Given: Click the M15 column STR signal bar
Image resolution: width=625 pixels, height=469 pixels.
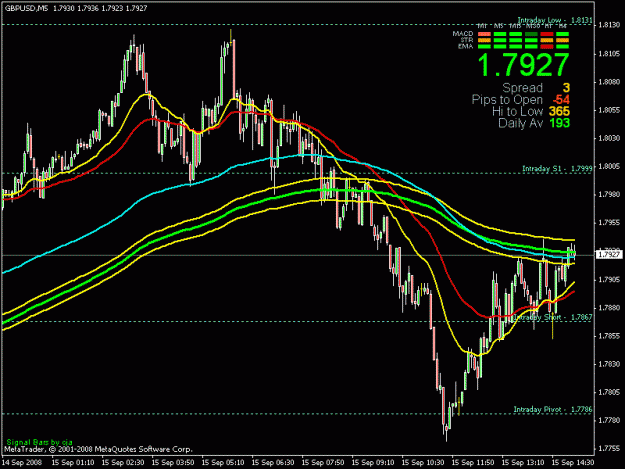Looking at the screenshot, I should pos(515,40).
